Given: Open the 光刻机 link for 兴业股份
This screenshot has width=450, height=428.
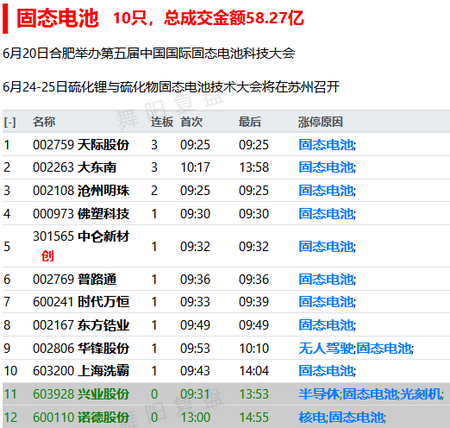Looking at the screenshot, I should point(421,394).
